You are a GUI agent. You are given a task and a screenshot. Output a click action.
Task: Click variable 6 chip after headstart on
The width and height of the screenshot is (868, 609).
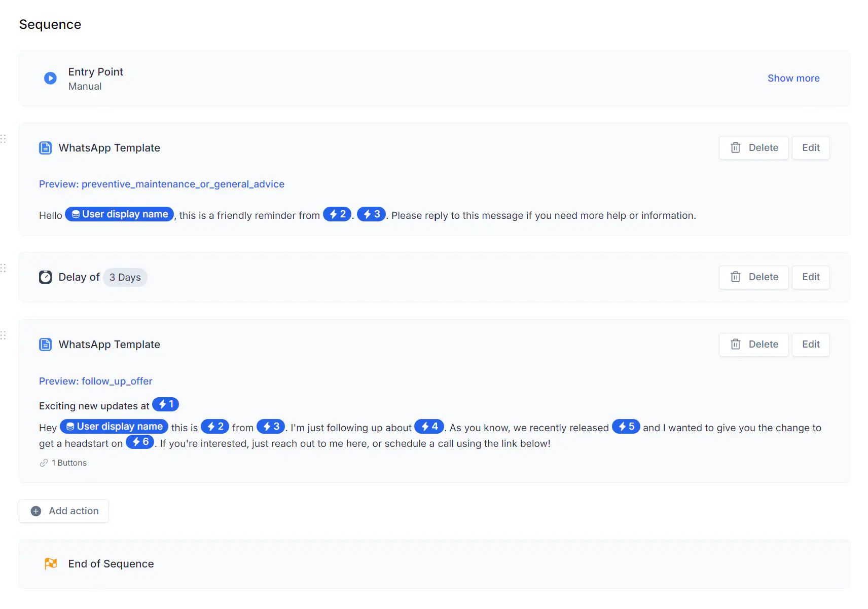[x=140, y=442]
